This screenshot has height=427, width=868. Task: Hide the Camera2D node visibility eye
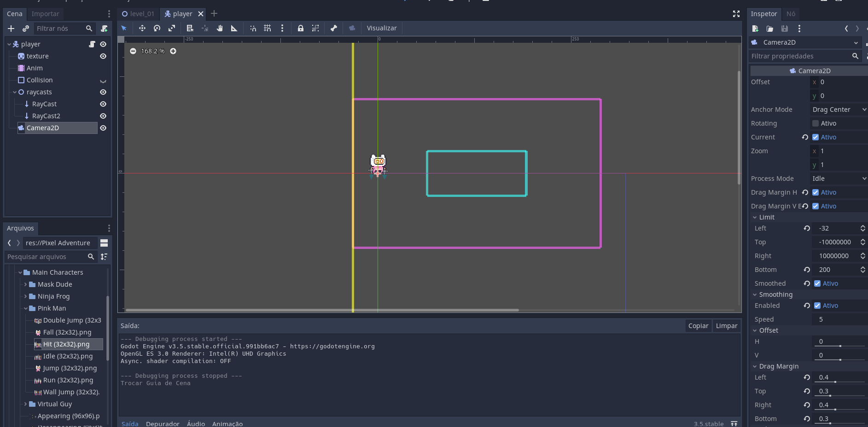(x=103, y=128)
